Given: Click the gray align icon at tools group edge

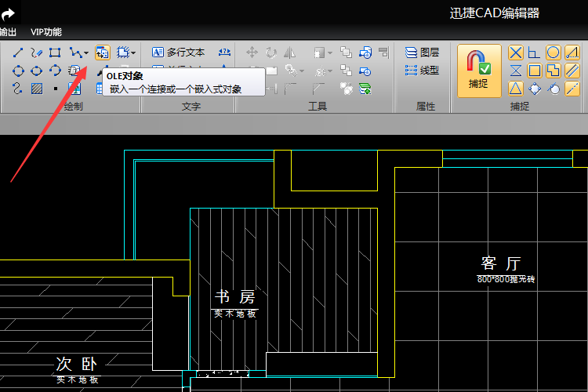Looking at the screenshot, I should tap(383, 53).
